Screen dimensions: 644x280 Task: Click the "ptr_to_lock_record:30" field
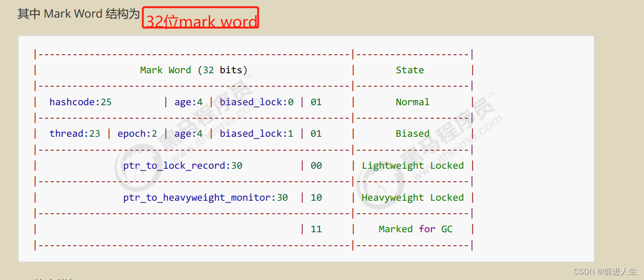click(183, 166)
